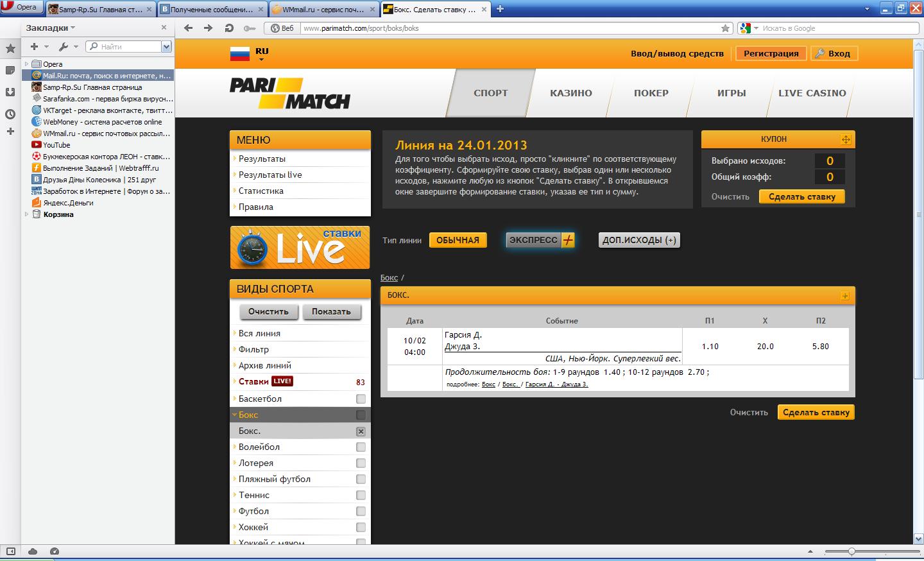Open the RU language dropdown arrow
Image resolution: width=924 pixels, height=561 pixels.
[x=261, y=60]
